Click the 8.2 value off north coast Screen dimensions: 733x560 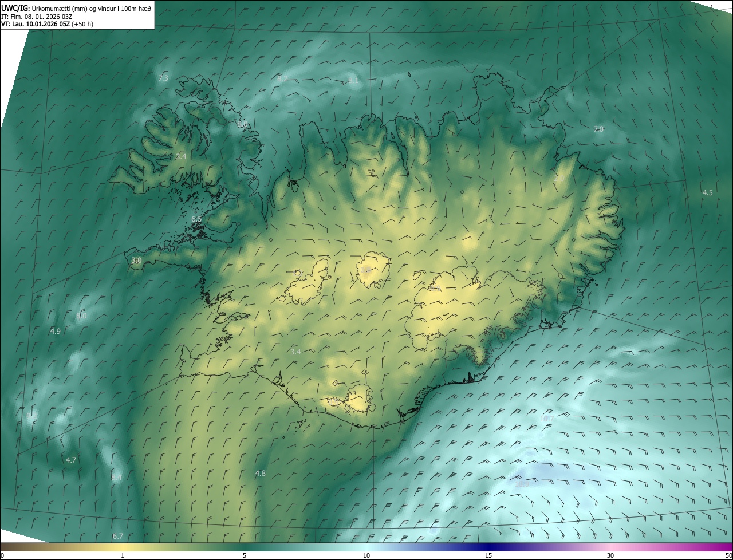[282, 78]
